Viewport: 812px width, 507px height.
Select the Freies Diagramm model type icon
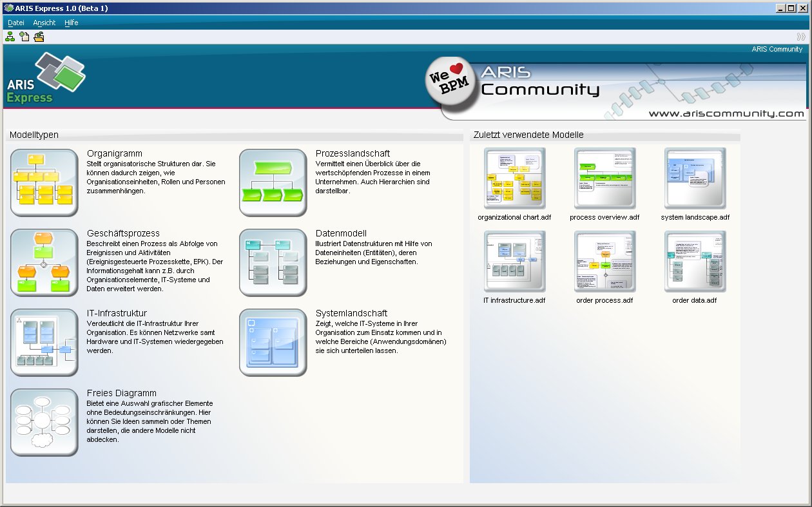(x=44, y=423)
